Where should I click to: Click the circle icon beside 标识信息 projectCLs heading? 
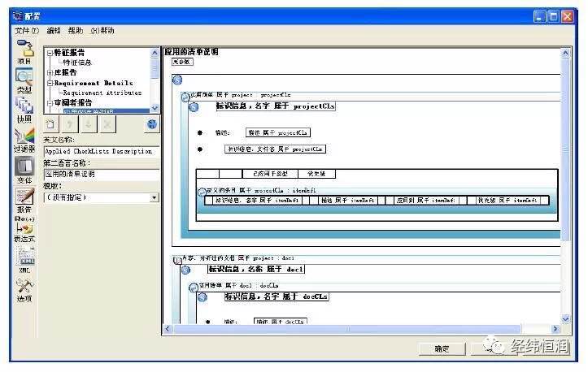pos(194,107)
